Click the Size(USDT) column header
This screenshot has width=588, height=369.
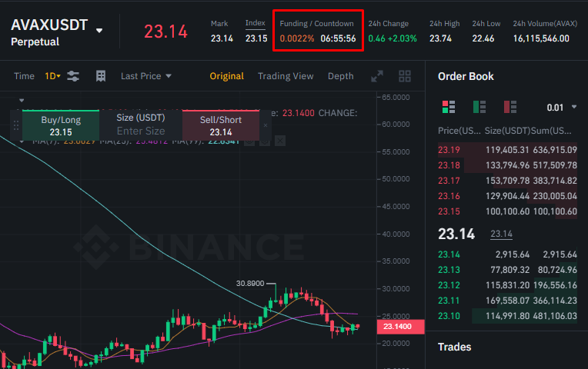pos(507,131)
